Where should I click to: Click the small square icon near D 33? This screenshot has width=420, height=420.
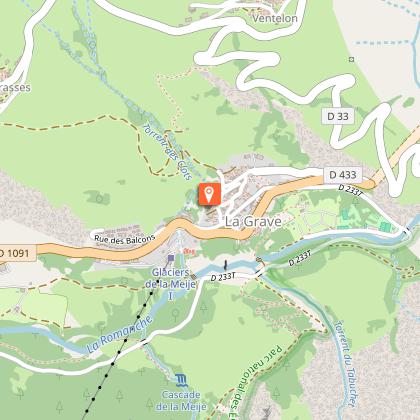click(x=351, y=59)
